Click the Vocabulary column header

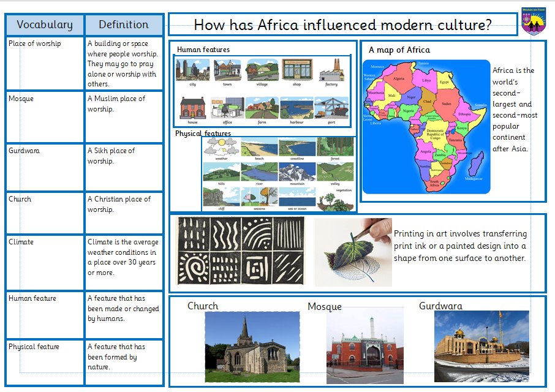44,25
